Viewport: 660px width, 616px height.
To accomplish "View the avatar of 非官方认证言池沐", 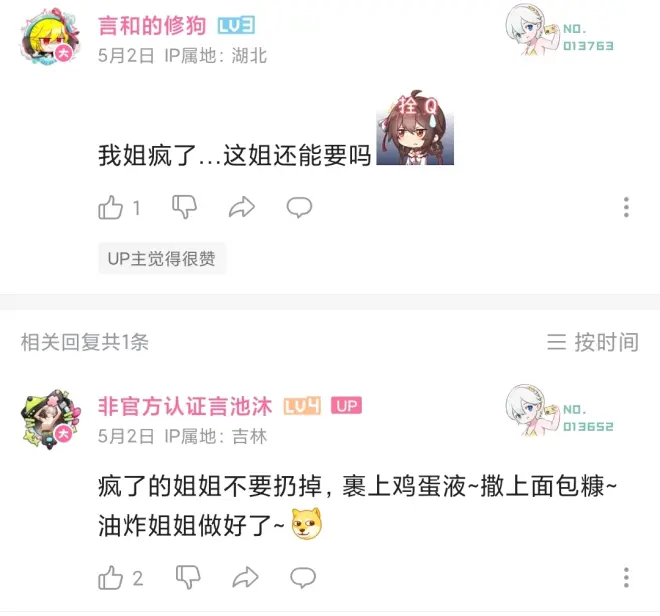I will point(50,419).
